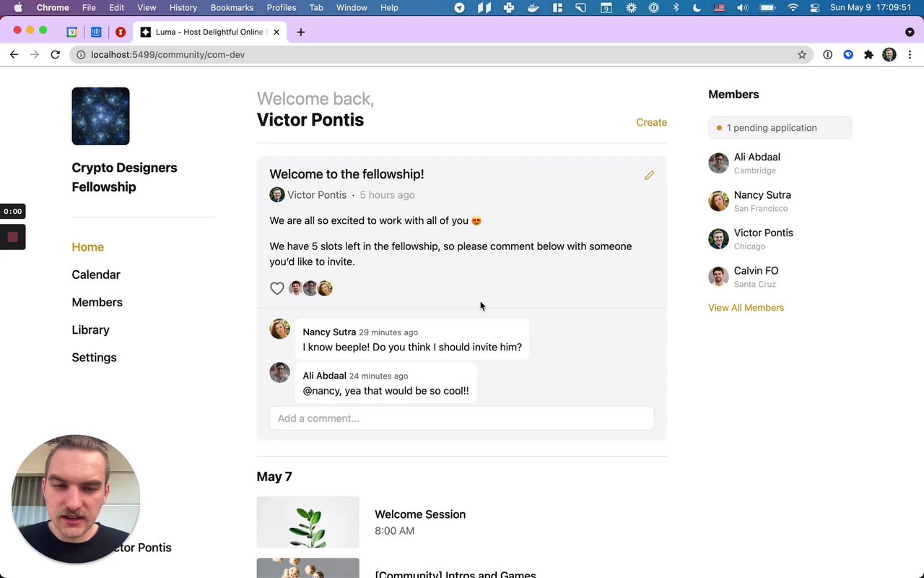Open the View All Members link

pyautogui.click(x=746, y=308)
